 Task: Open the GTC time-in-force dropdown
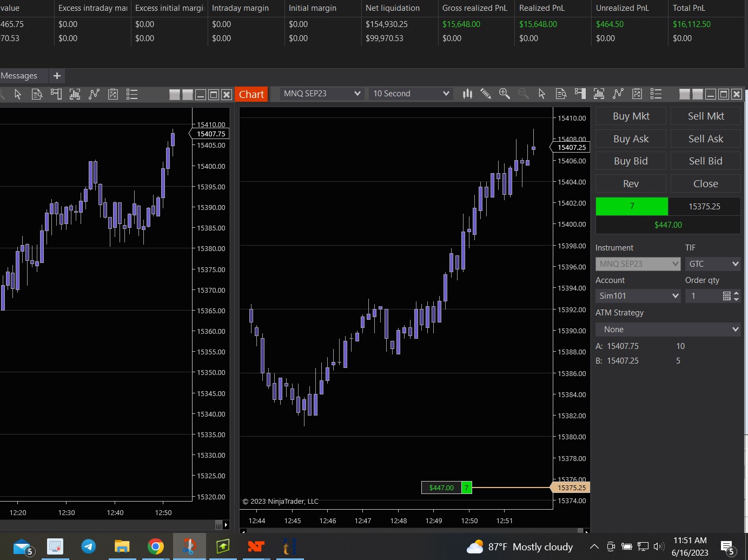click(x=712, y=264)
